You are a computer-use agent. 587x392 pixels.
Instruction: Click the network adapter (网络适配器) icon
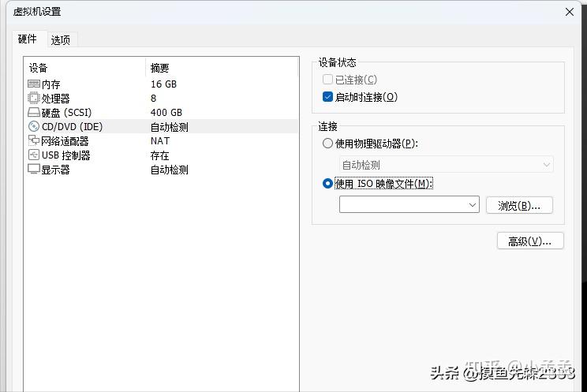click(x=34, y=140)
